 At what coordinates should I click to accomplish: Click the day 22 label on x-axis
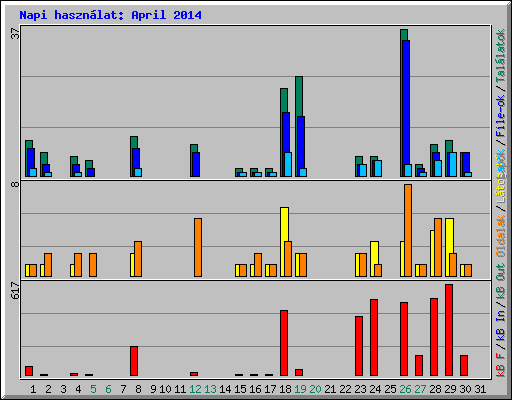(345, 389)
